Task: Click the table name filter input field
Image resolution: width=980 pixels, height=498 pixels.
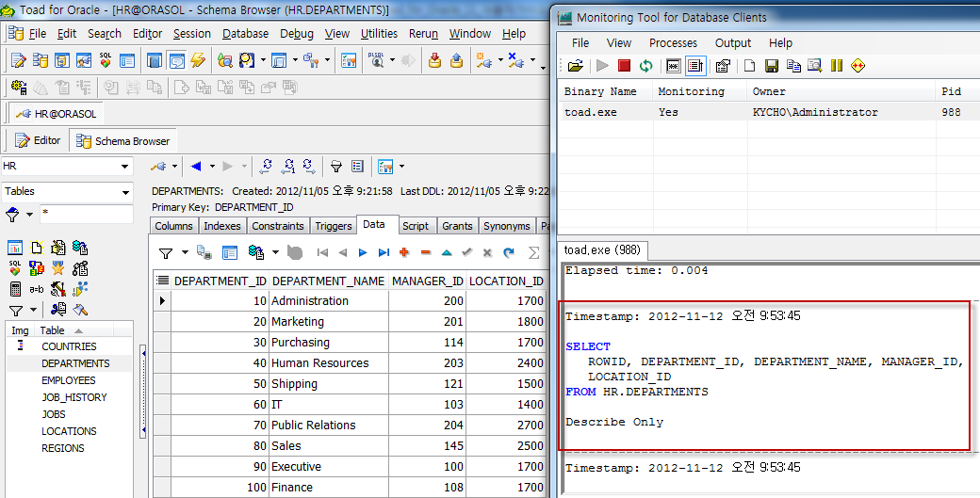Action: point(85,215)
